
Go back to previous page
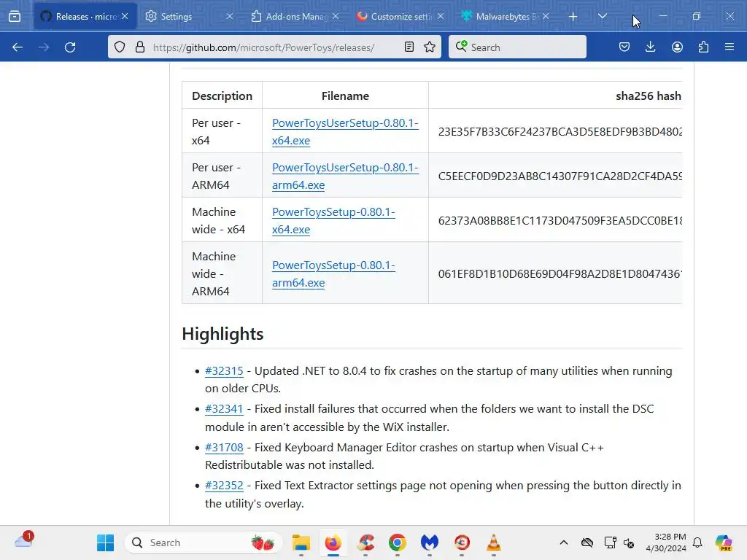(x=18, y=47)
